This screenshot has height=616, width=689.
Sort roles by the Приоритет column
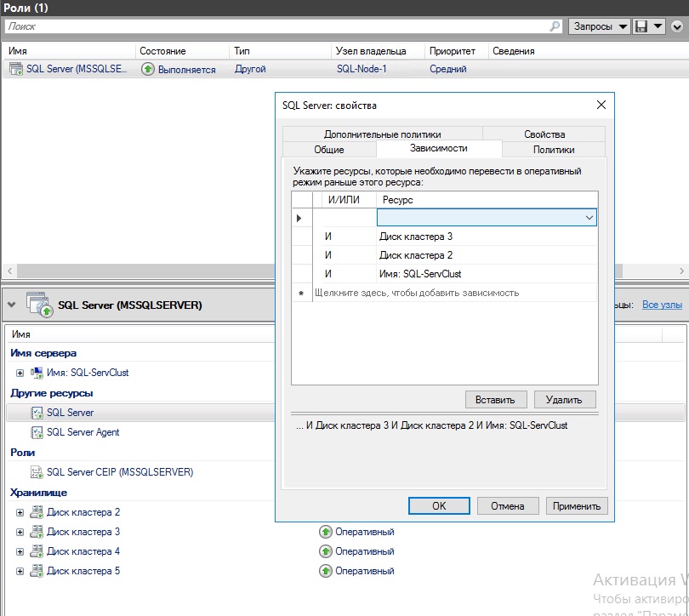click(x=457, y=51)
